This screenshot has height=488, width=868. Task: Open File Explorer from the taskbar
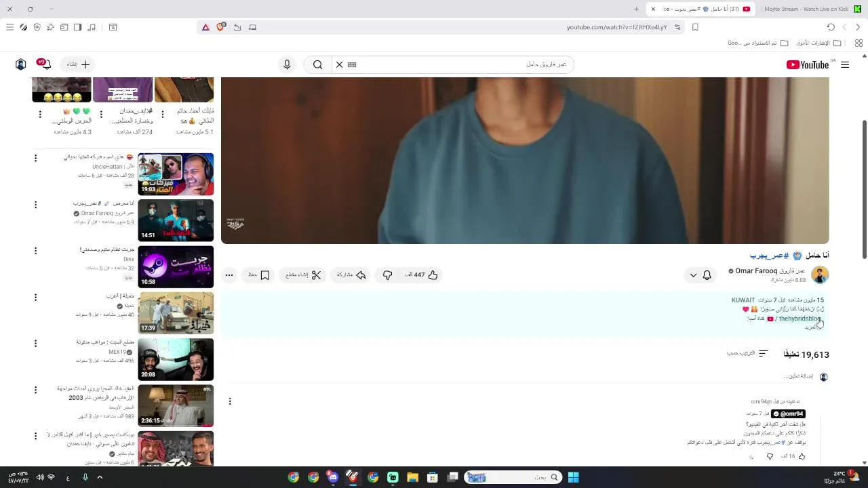point(412,477)
